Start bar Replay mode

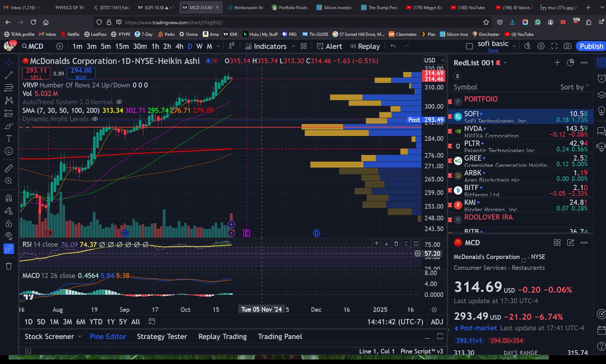pyautogui.click(x=365, y=46)
